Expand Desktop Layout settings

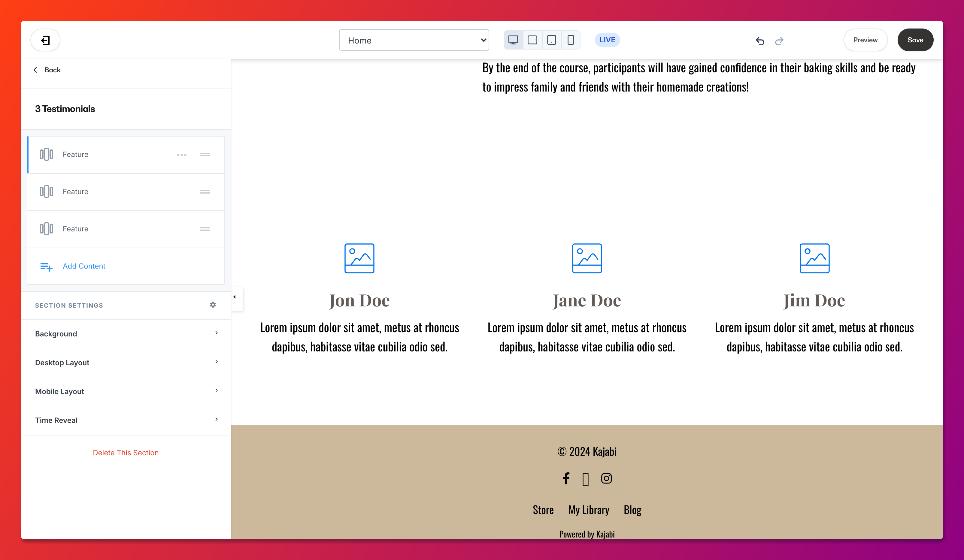coord(126,362)
